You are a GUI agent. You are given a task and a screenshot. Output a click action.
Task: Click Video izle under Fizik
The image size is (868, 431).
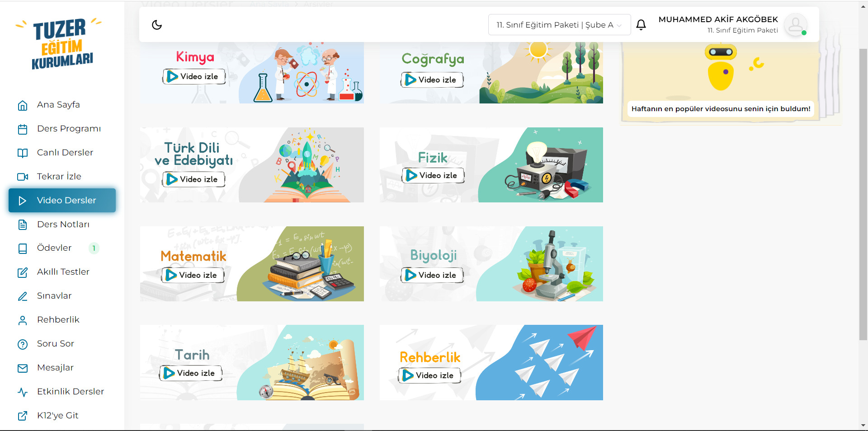[433, 175]
